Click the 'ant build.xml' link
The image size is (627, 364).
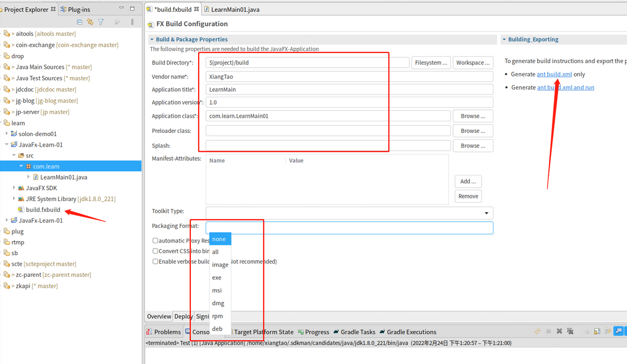[554, 74]
